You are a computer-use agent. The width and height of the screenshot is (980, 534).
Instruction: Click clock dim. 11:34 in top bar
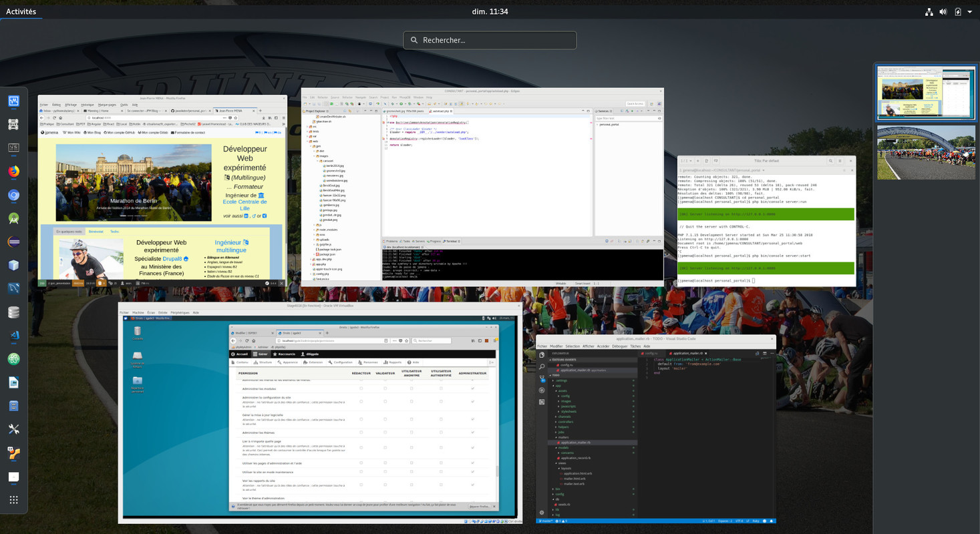(490, 11)
